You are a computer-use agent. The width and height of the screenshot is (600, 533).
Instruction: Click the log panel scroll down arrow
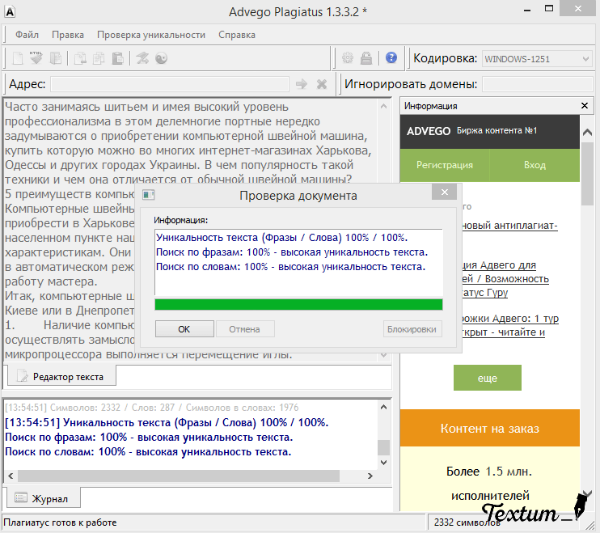[384, 462]
